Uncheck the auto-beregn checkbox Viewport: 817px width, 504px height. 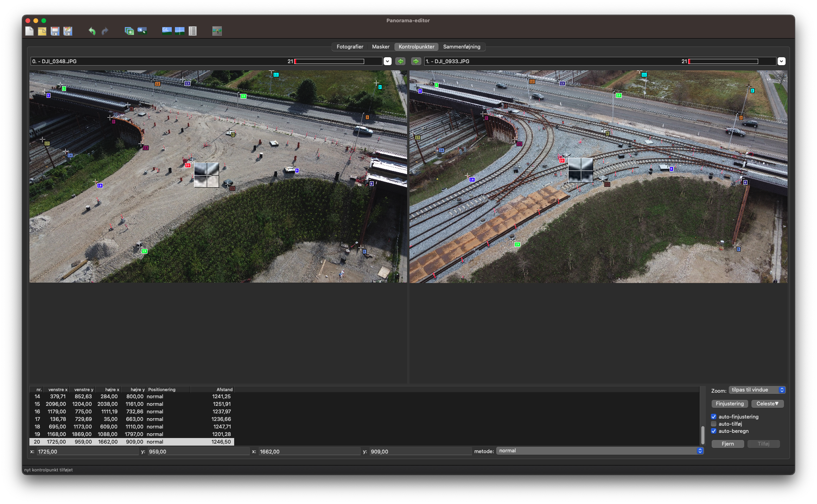coord(714,431)
